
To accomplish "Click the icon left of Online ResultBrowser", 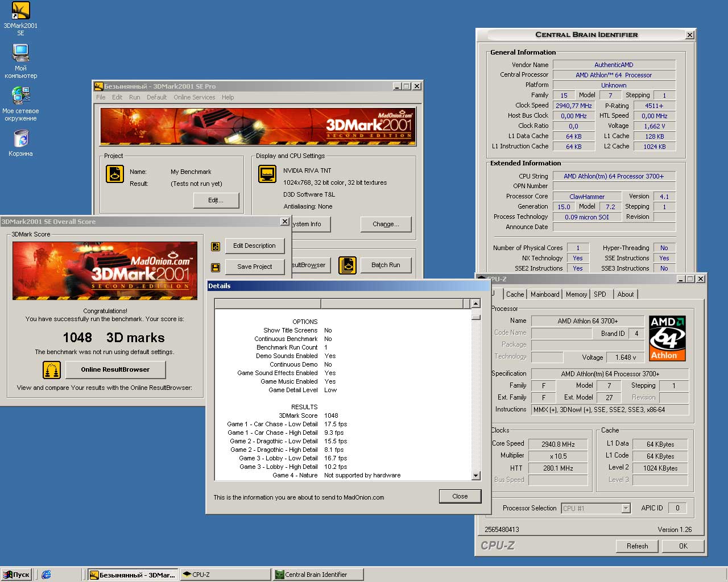I will point(52,370).
